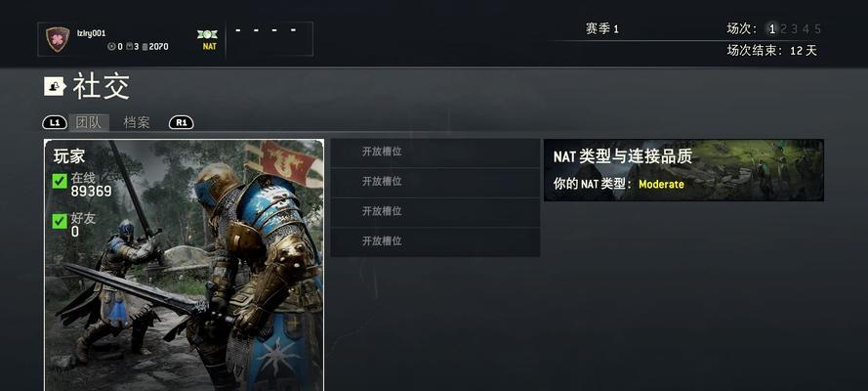Select the third 开放槽位 open slot
Image resolution: width=868 pixels, height=391 pixels.
tap(435, 213)
